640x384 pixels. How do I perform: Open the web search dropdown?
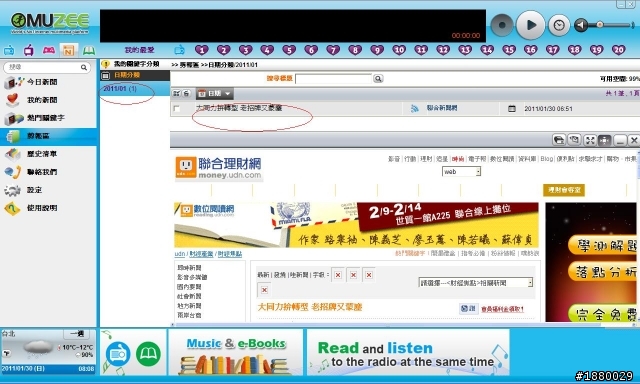click(461, 172)
